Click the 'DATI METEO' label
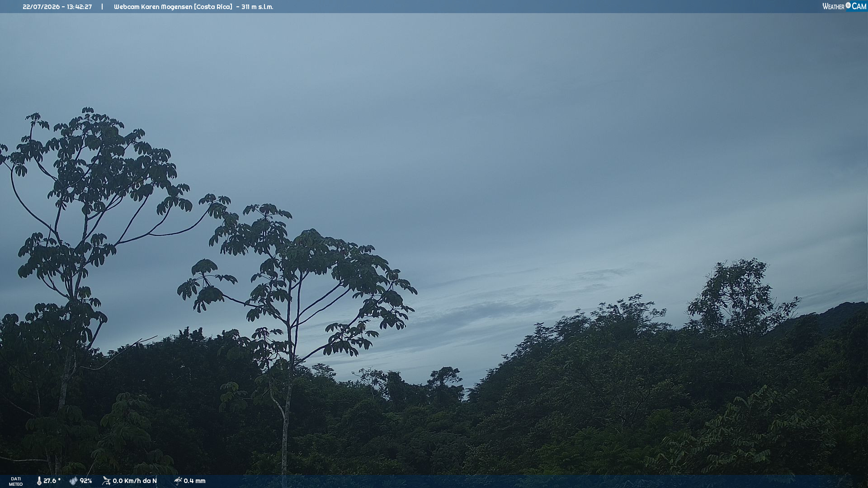The height and width of the screenshot is (488, 868). (x=16, y=481)
